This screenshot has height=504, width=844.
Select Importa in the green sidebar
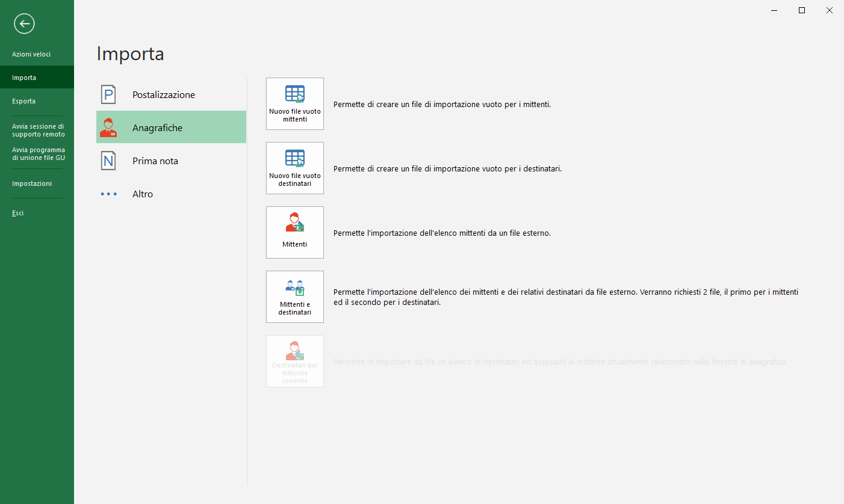(24, 78)
